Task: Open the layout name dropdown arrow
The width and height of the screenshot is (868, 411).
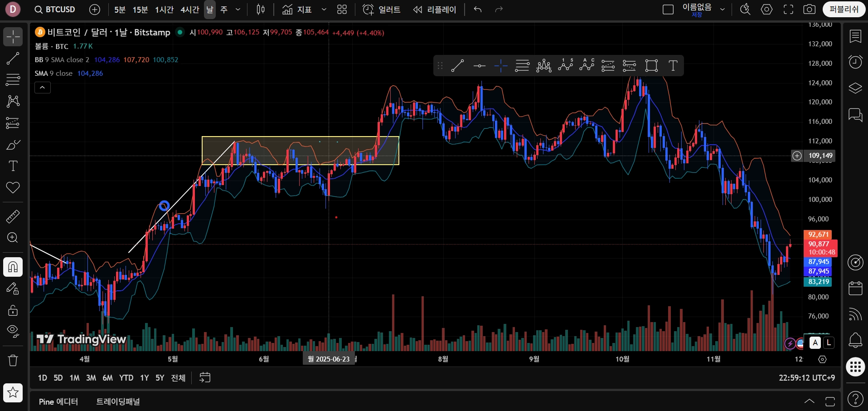Action: (723, 10)
